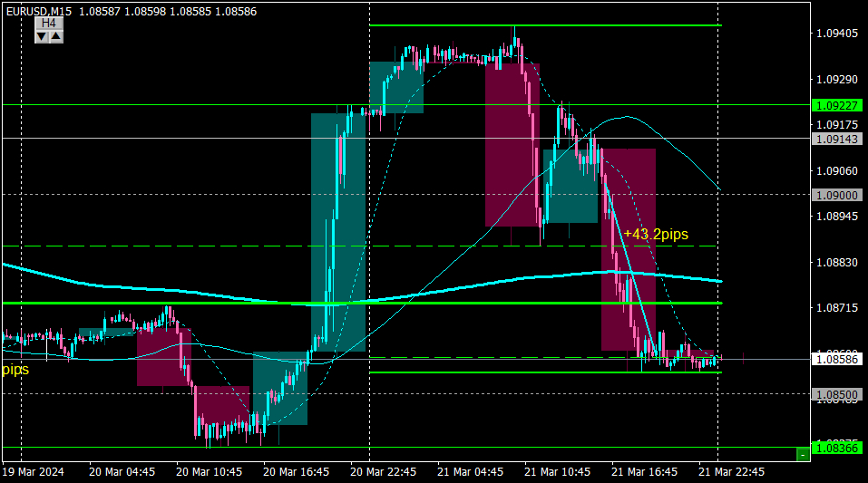Click the 1.08830 price scale value

(x=837, y=262)
